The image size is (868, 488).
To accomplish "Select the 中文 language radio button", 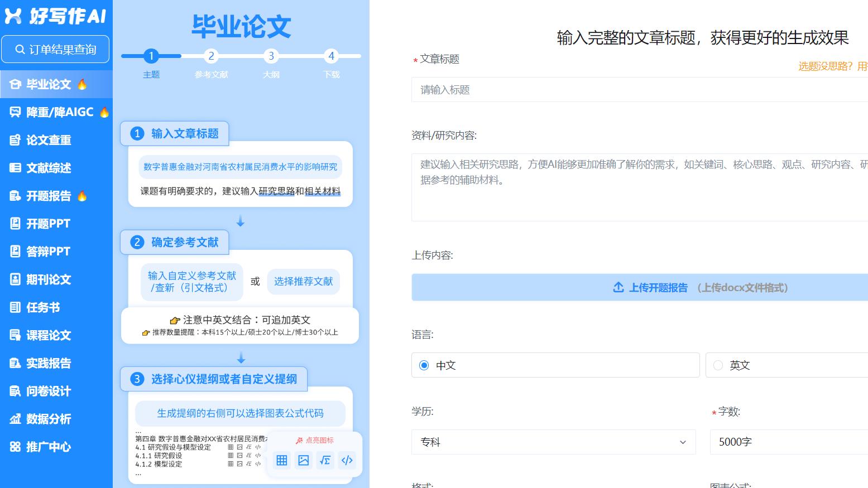I will point(424,365).
